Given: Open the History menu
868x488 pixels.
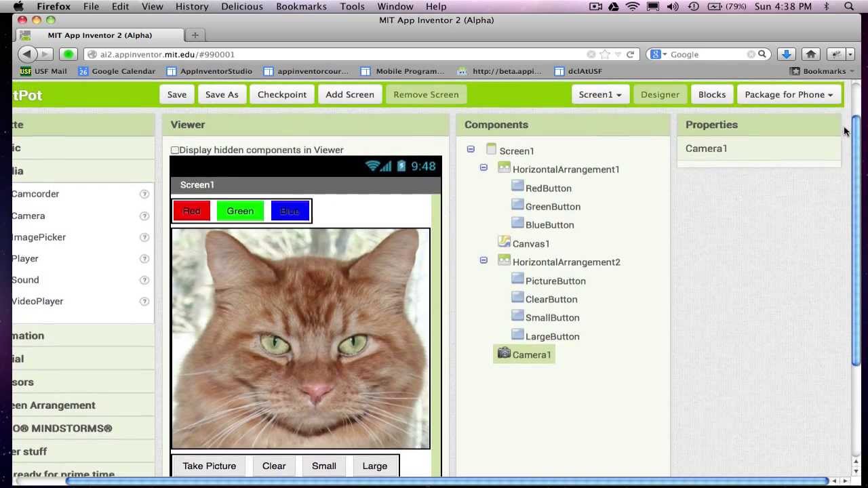Looking at the screenshot, I should [x=192, y=6].
